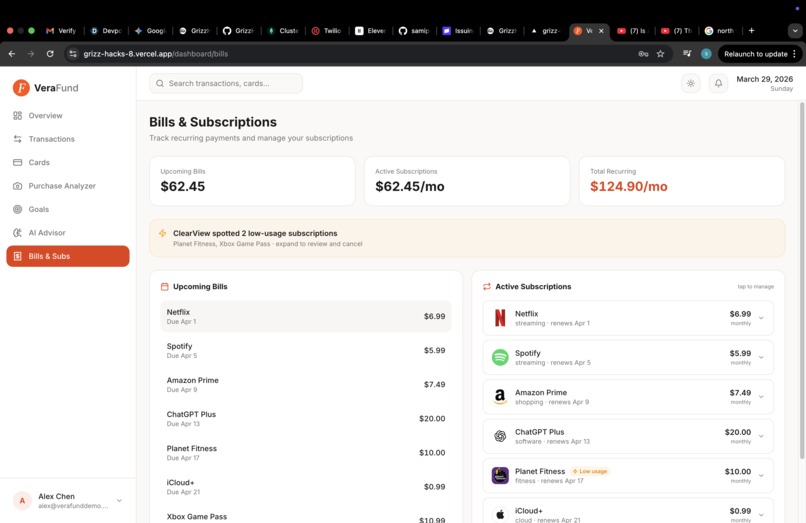Click the Transactions arrows icon
The width and height of the screenshot is (806, 523).
click(x=17, y=139)
